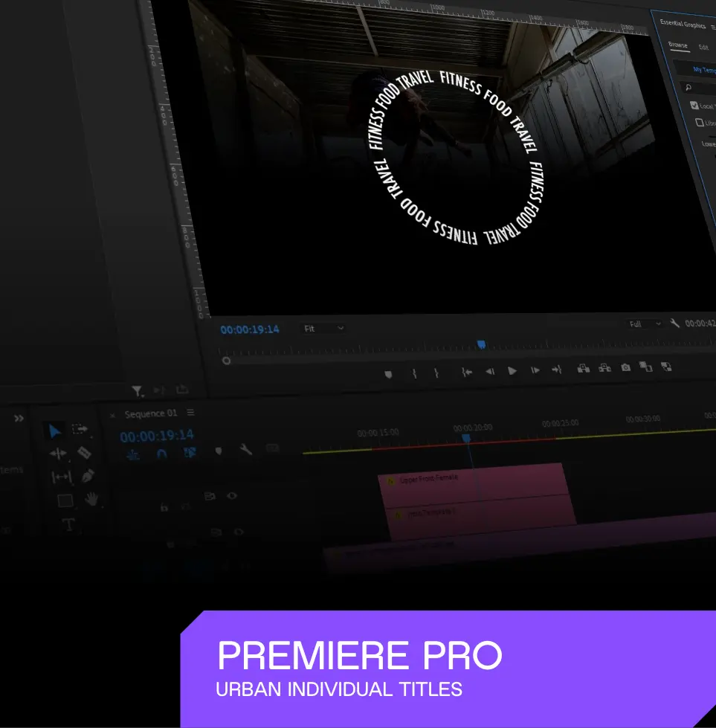
Task: Click Go to Out button
Action: click(557, 369)
